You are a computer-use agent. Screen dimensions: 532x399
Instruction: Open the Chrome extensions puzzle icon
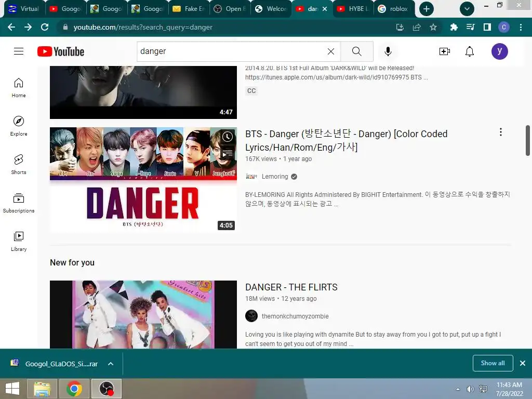click(454, 27)
